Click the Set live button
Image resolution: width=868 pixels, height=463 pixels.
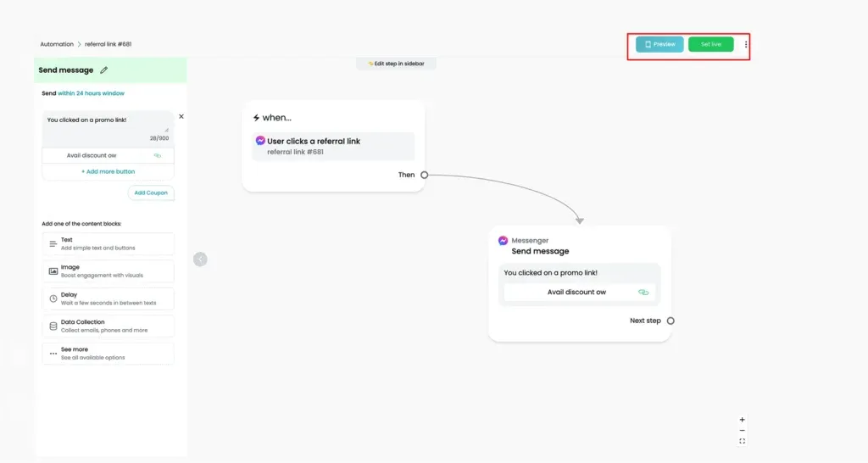(711, 44)
